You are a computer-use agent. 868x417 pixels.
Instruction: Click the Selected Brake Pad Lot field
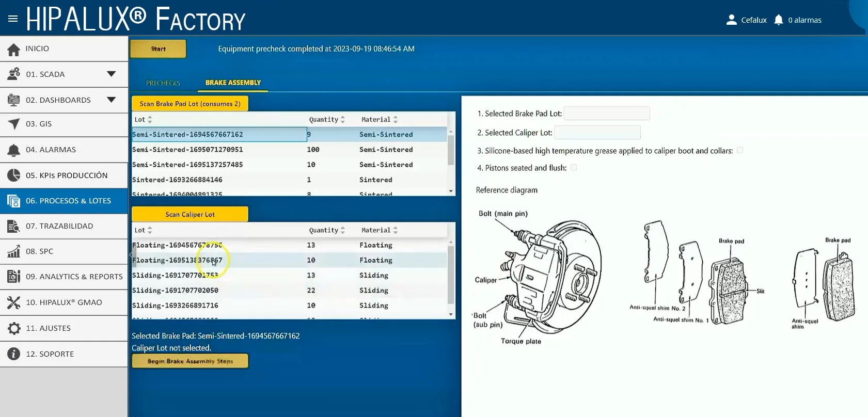(607, 113)
